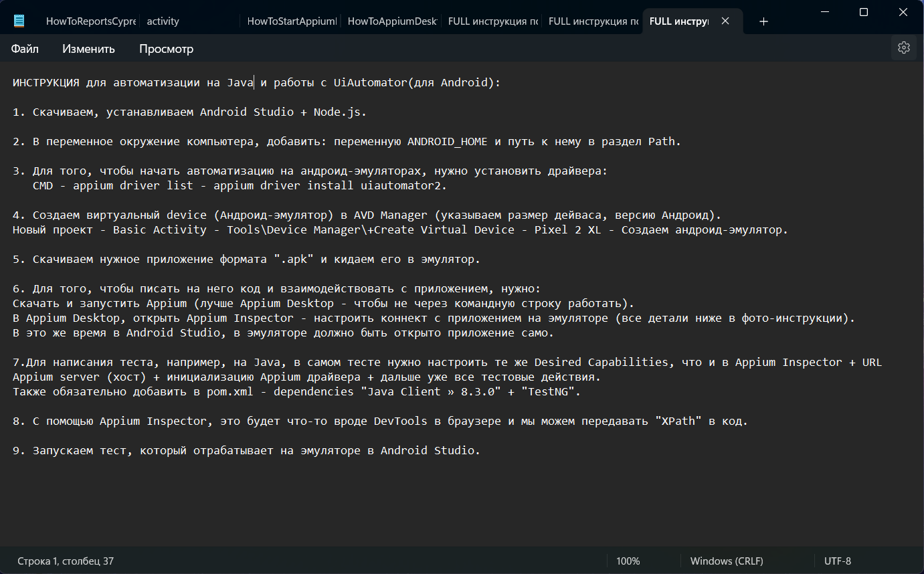Viewport: 924px width, 574px height.
Task: Click the text 'Basic Activity' in step 4
Action: click(x=160, y=230)
